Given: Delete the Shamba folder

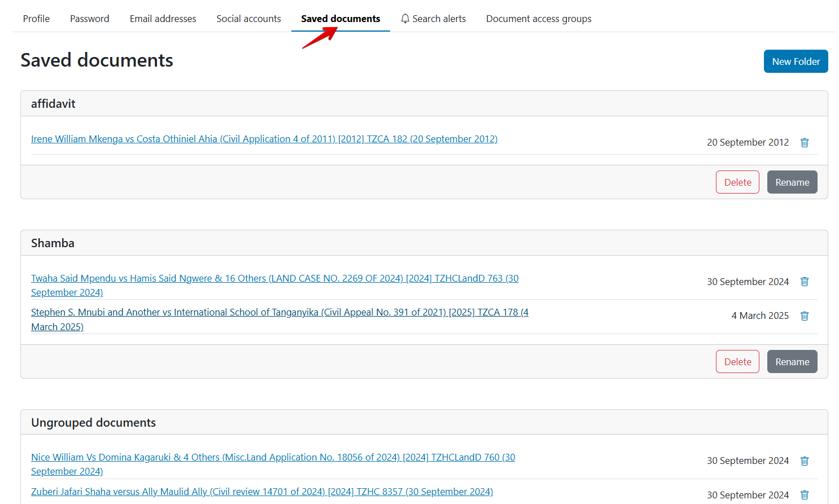Looking at the screenshot, I should (737, 362).
